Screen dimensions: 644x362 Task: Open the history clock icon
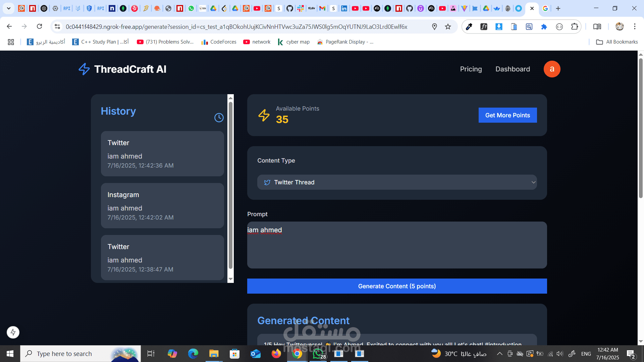pos(219,118)
